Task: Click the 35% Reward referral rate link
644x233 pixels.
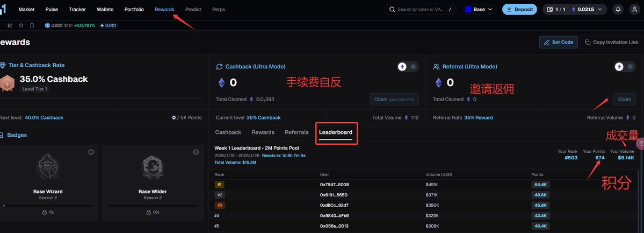Action: [x=479, y=118]
